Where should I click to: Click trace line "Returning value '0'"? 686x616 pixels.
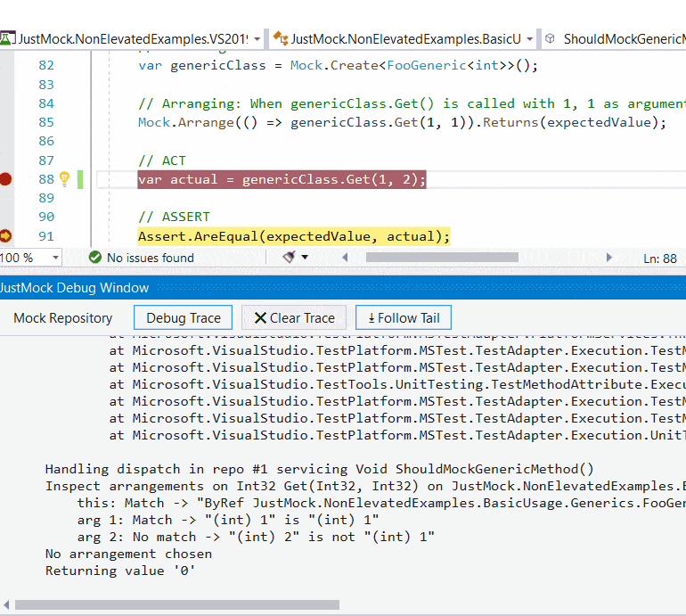120,571
